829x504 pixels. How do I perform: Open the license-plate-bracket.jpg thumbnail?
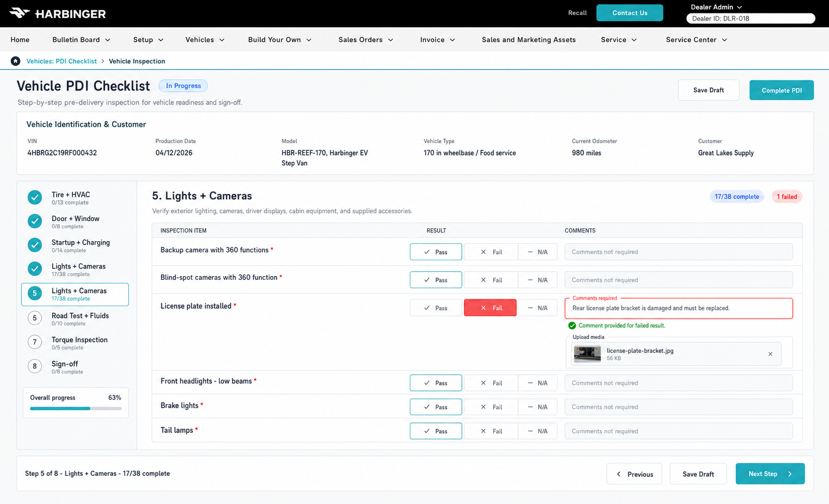pyautogui.click(x=587, y=354)
